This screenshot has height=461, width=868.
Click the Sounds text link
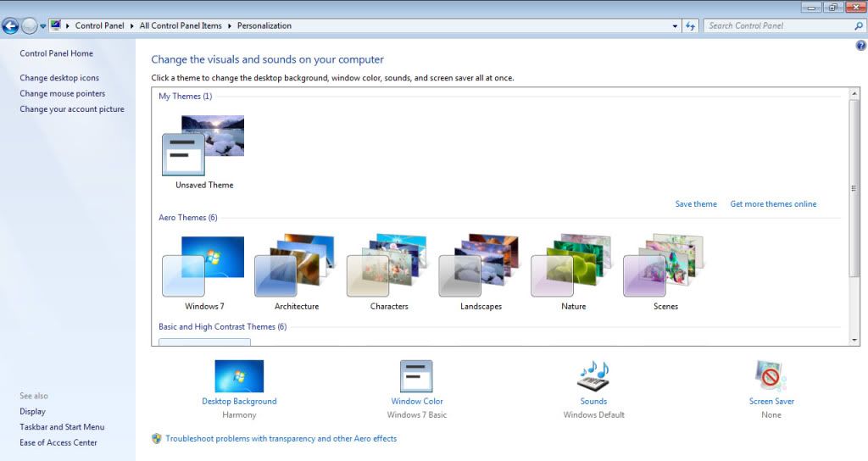[593, 401]
